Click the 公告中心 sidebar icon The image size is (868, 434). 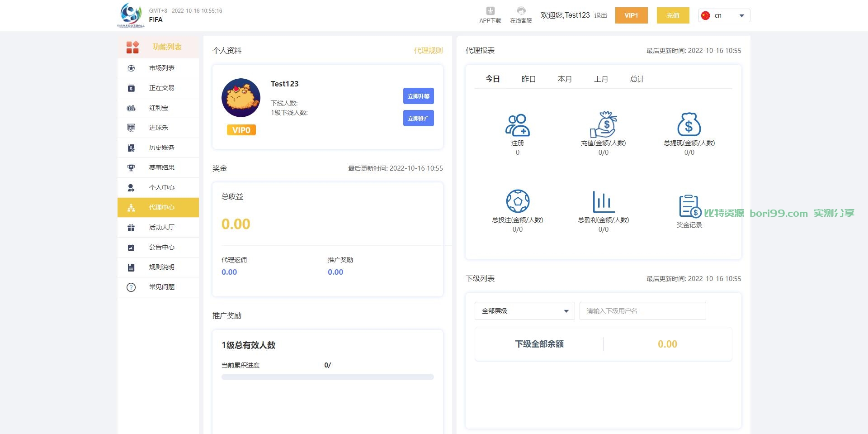click(131, 248)
